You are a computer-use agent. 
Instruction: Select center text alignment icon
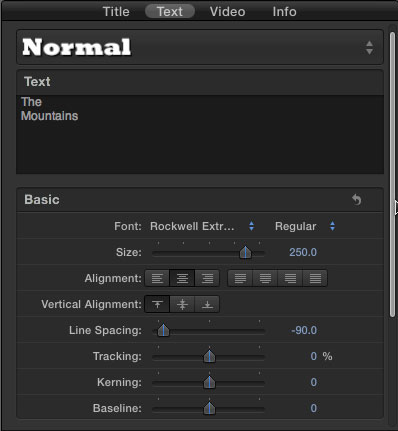coord(182,278)
